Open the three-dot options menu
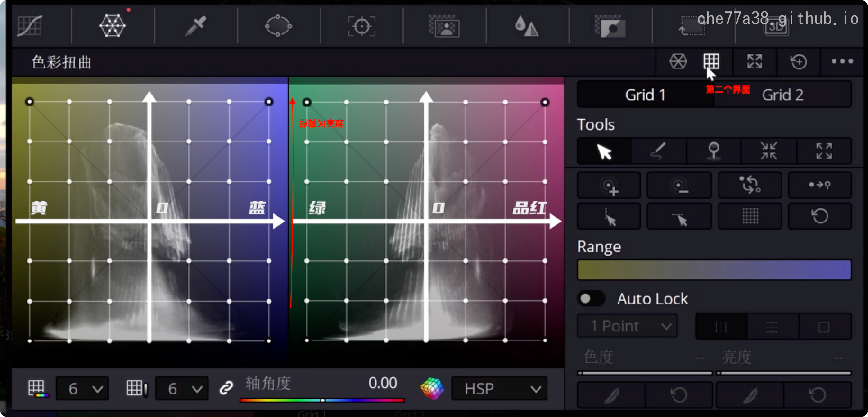 pos(842,61)
